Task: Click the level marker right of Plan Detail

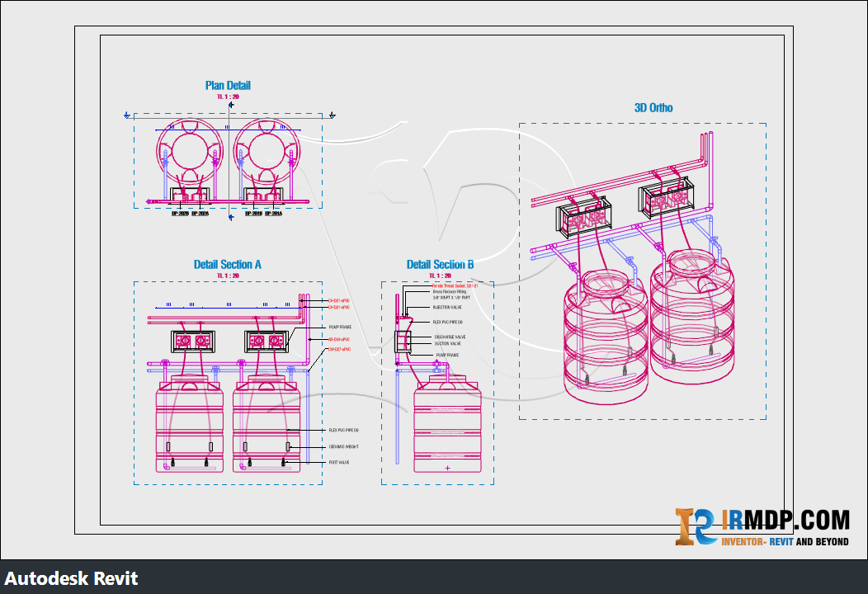Action: point(333,115)
